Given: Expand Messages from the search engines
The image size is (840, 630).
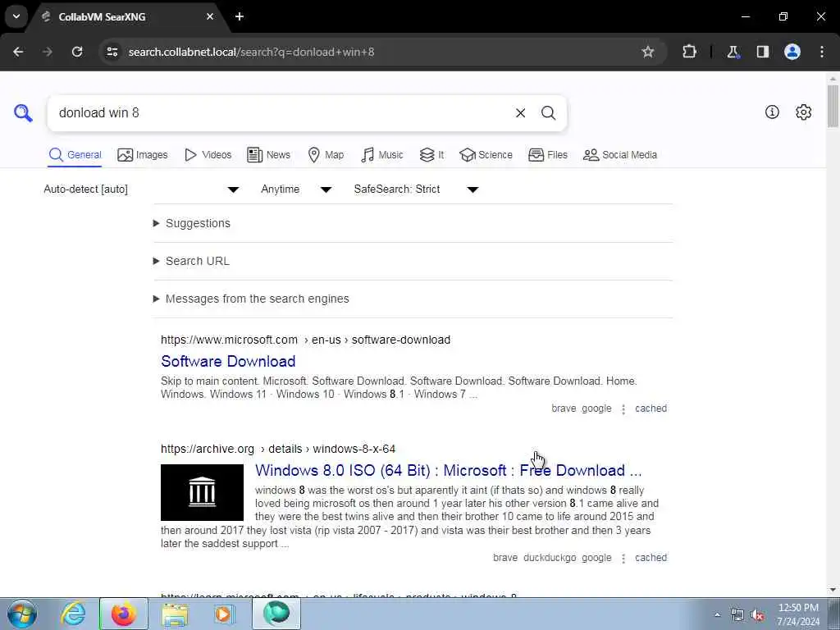Looking at the screenshot, I should point(251,299).
